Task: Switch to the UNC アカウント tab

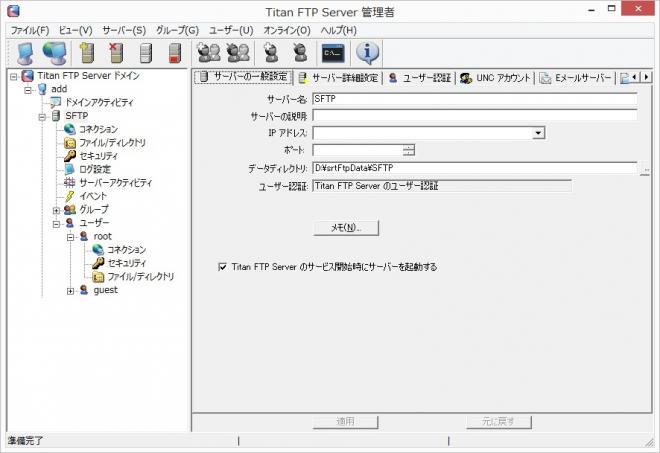Action: point(495,78)
